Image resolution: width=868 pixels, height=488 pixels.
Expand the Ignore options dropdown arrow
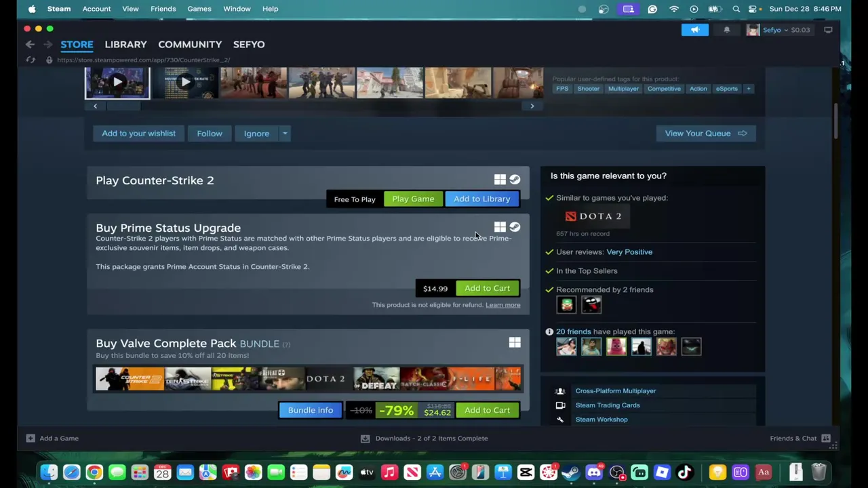tap(285, 134)
